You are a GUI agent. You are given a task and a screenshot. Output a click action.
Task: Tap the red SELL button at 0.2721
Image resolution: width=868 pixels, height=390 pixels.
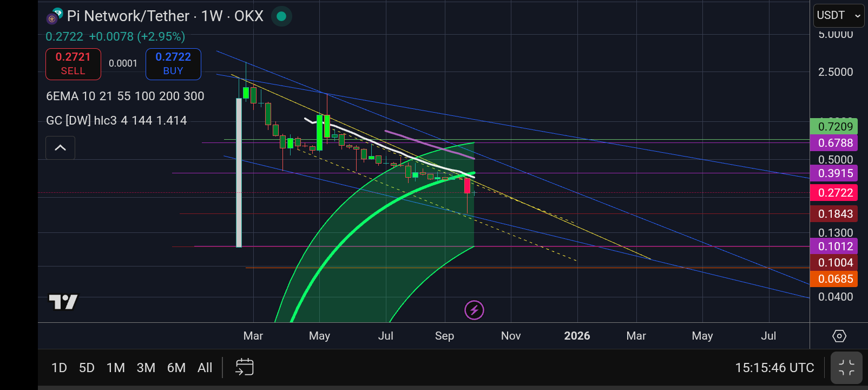73,63
